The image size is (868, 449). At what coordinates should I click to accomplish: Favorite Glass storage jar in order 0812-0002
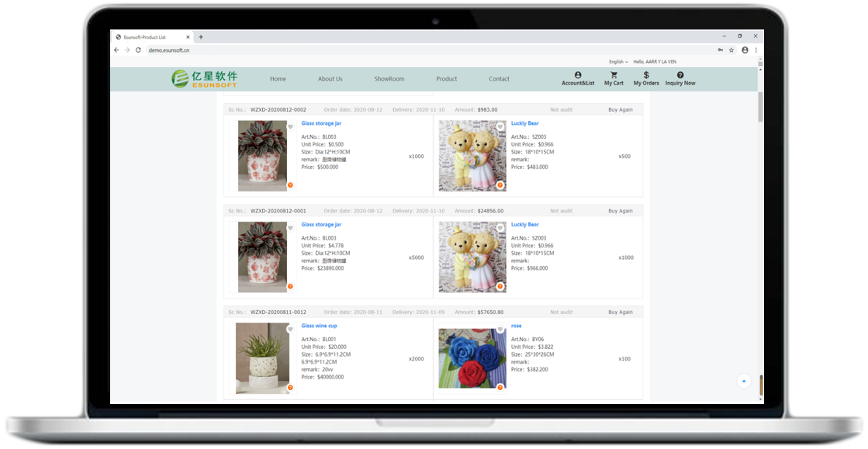290,126
